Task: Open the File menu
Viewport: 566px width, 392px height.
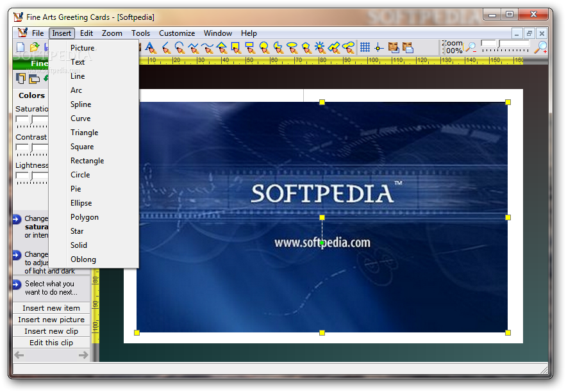Action: (38, 33)
